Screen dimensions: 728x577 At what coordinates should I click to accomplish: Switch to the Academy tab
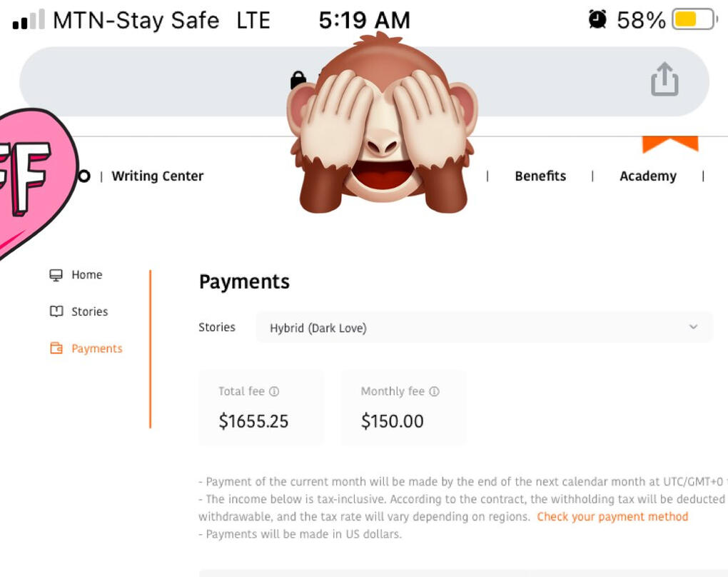(647, 176)
